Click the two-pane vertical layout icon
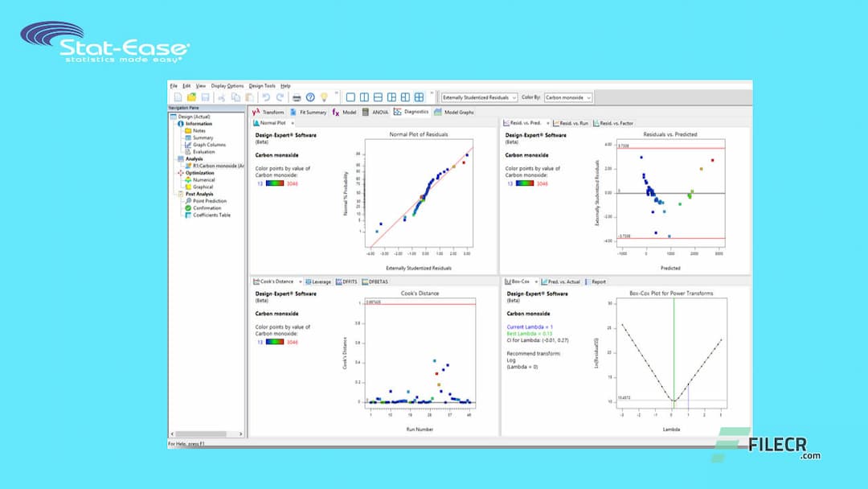 click(x=364, y=97)
